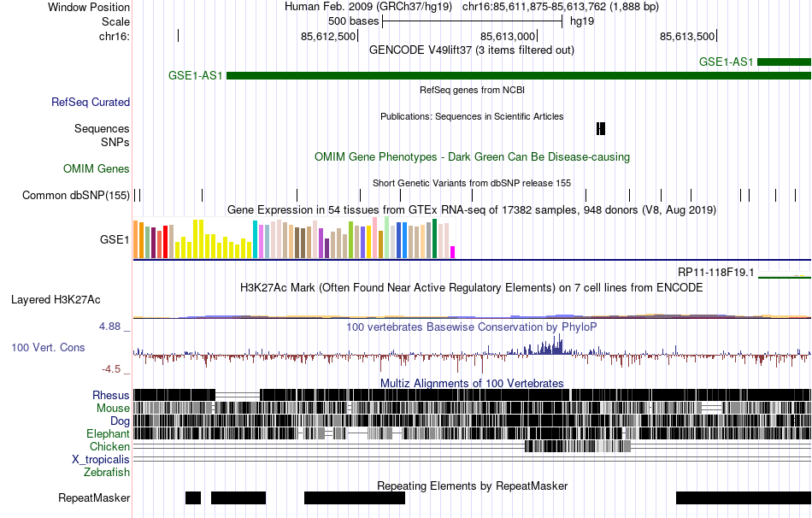Click the rightmost RepeatMasker block
The image size is (812, 518).
coord(744,497)
